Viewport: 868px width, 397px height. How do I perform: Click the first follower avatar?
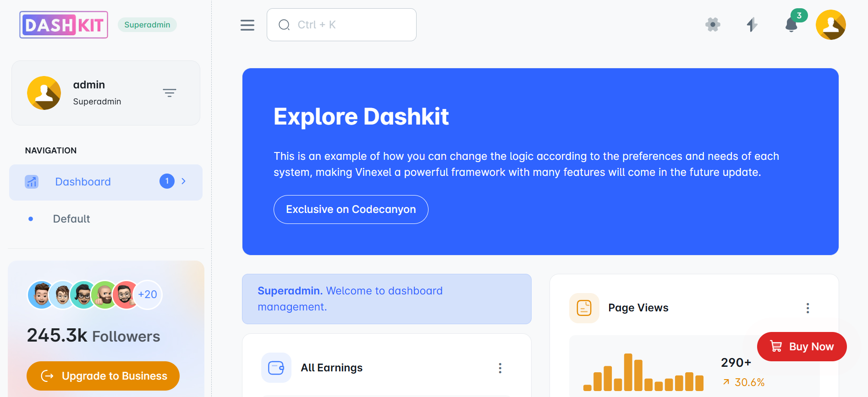41,294
